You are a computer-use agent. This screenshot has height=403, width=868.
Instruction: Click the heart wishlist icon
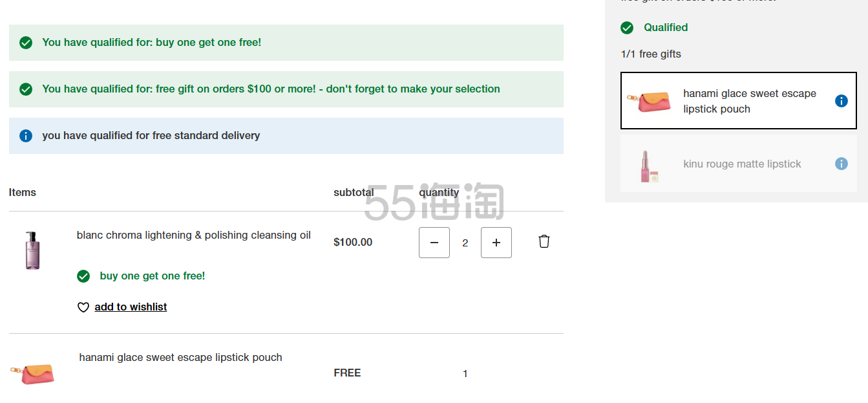click(x=83, y=307)
